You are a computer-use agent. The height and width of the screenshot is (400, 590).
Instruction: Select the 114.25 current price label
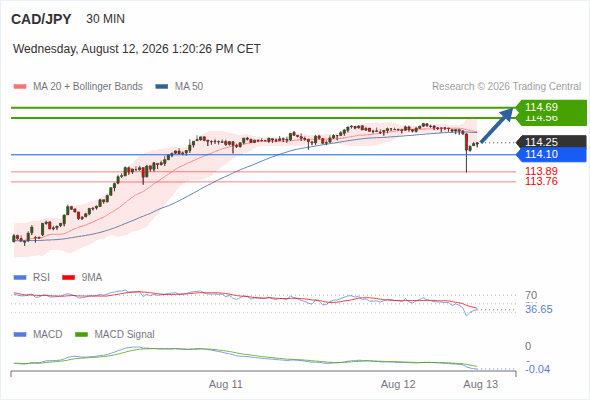(x=551, y=142)
